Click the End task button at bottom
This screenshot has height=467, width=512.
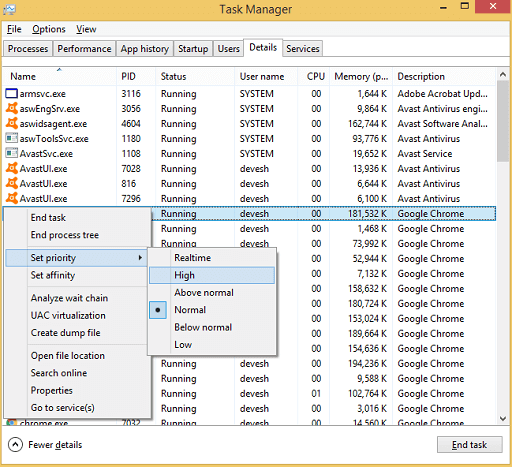point(469,445)
